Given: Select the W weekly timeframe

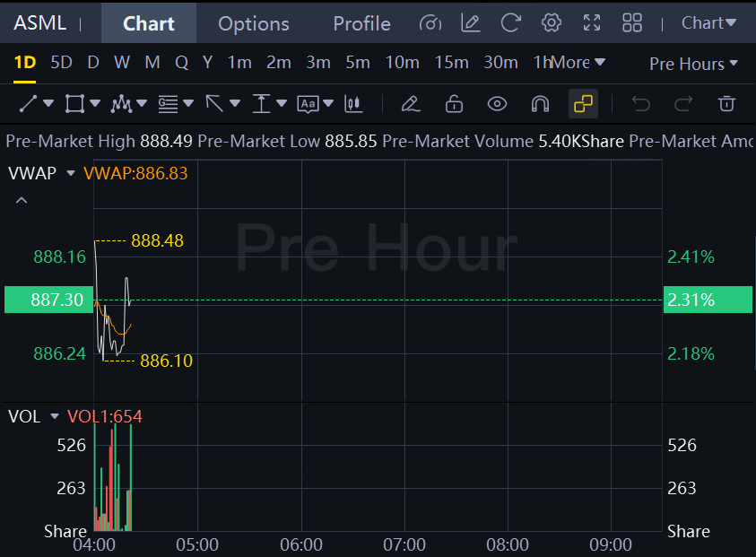Looking at the screenshot, I should click(x=121, y=62).
